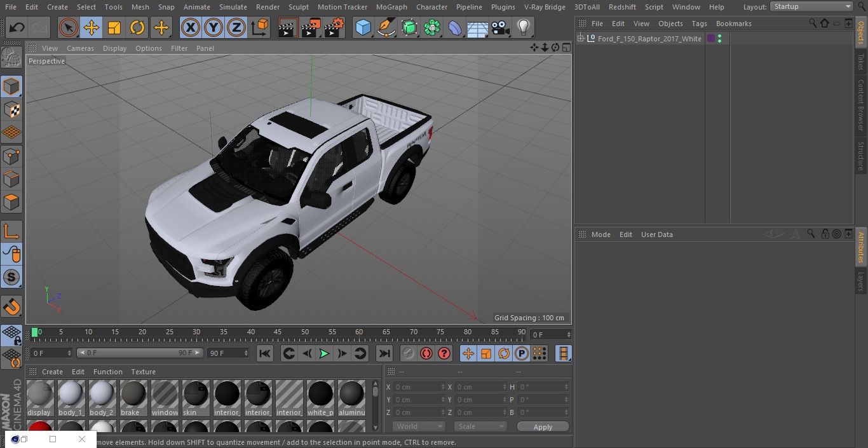This screenshot has height=448, width=868.
Task: Click the X position input field
Action: [x=419, y=387]
